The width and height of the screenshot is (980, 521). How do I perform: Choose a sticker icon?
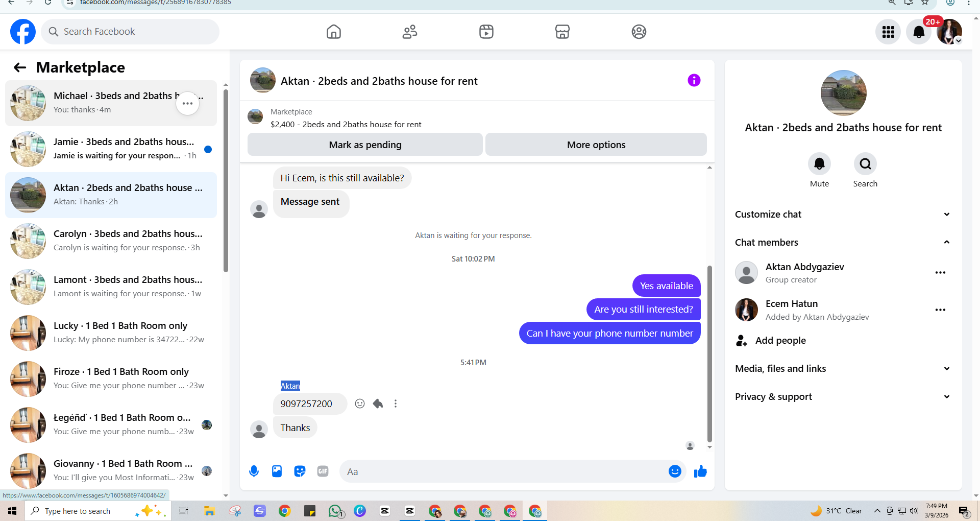pos(300,471)
